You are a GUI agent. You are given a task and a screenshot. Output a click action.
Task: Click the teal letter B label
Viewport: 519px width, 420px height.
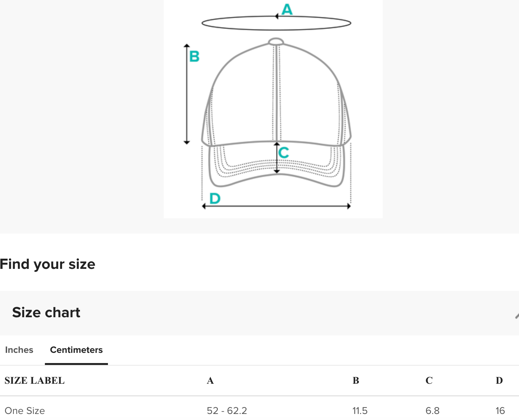(x=194, y=57)
